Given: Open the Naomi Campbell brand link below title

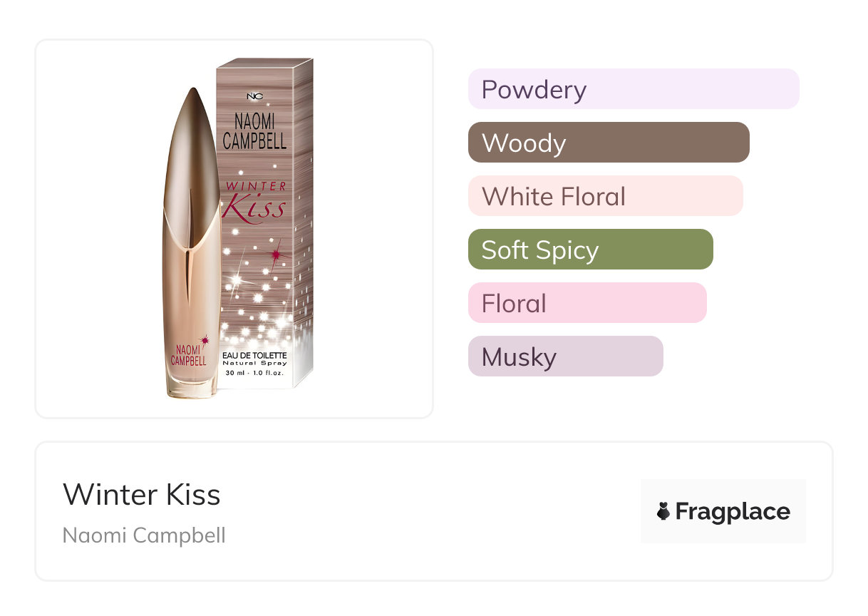Looking at the screenshot, I should pyautogui.click(x=144, y=535).
